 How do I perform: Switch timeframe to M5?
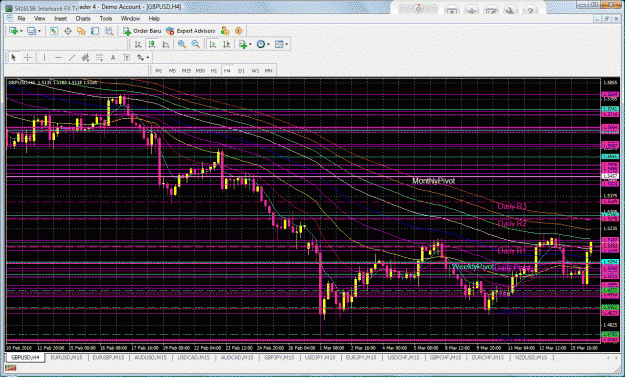coord(172,71)
